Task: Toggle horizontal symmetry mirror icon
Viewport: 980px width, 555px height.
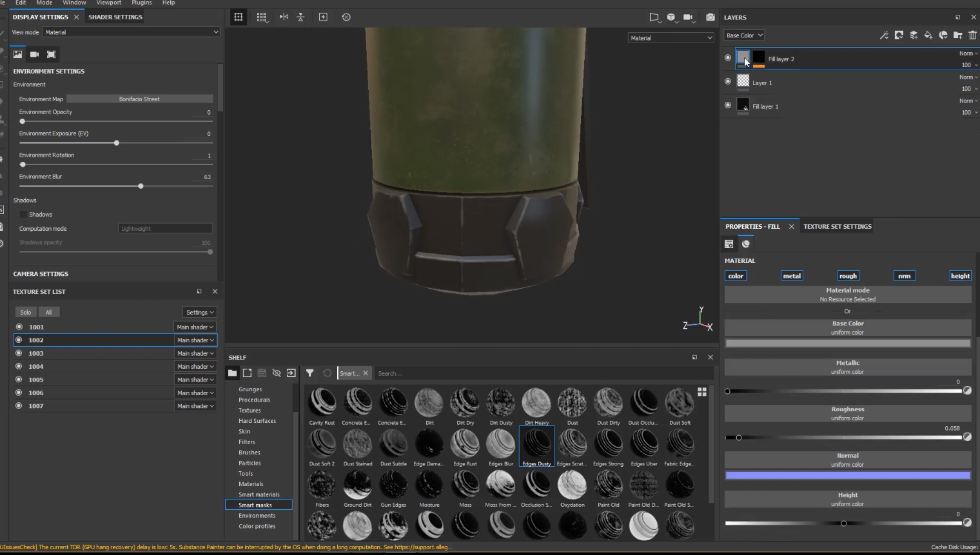Action: [x=284, y=17]
